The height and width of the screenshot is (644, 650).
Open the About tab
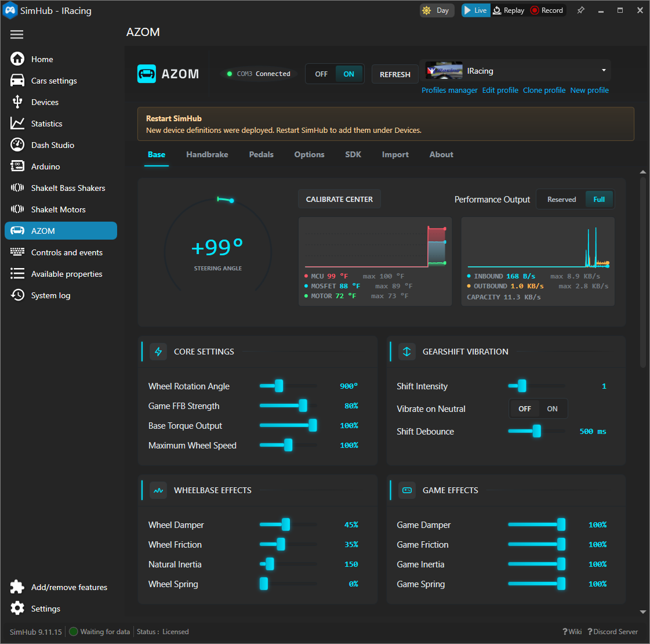click(x=441, y=155)
